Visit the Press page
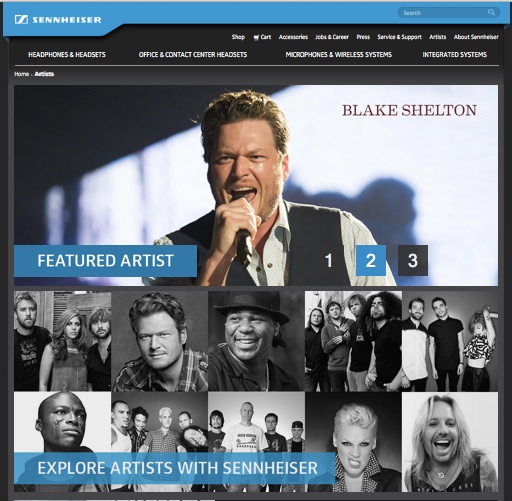 point(363,37)
